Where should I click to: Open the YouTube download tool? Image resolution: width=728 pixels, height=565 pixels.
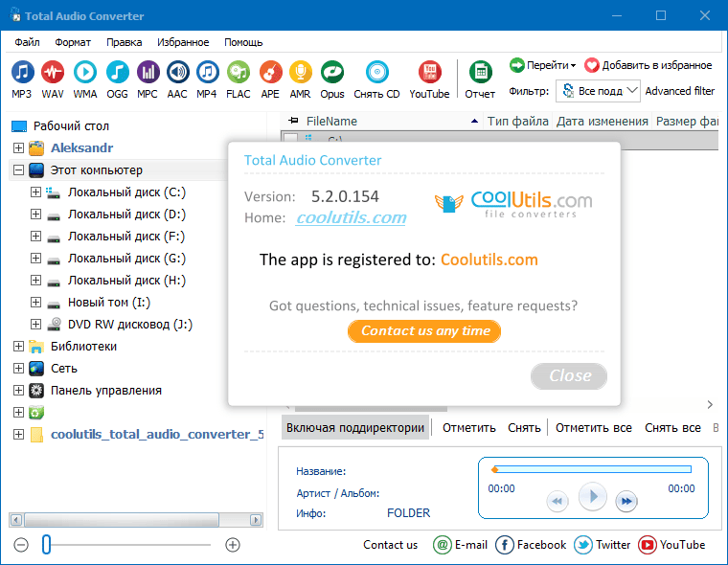pos(429,73)
